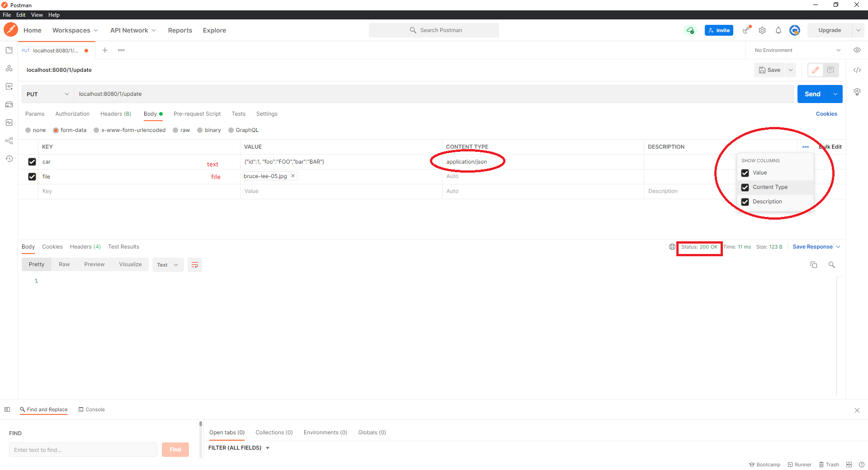
Task: Search inside the response body
Action: tap(831, 265)
